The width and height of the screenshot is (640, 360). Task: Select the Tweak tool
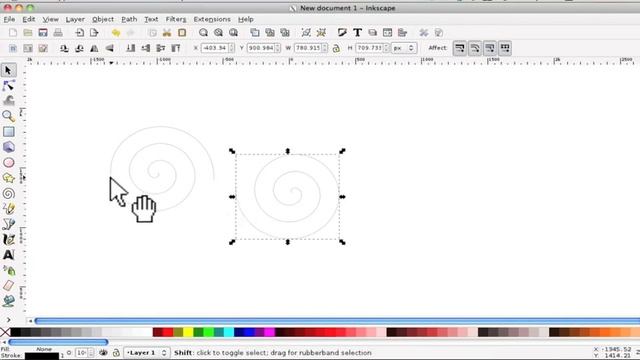click(x=9, y=100)
